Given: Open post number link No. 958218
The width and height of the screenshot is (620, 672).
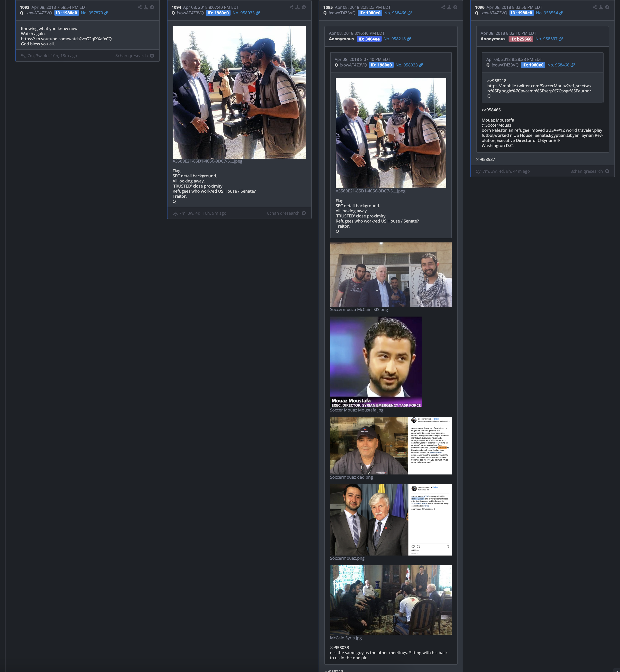Looking at the screenshot, I should (x=395, y=39).
